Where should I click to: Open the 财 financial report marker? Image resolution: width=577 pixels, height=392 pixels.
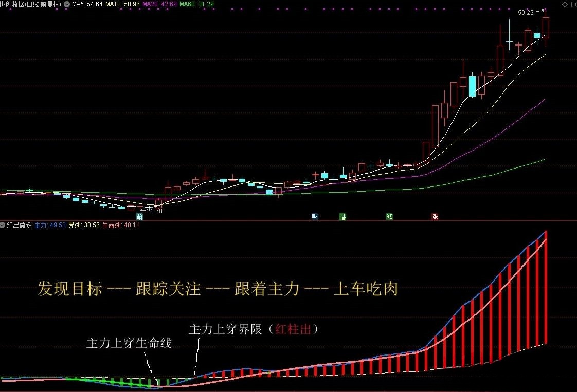coord(314,216)
